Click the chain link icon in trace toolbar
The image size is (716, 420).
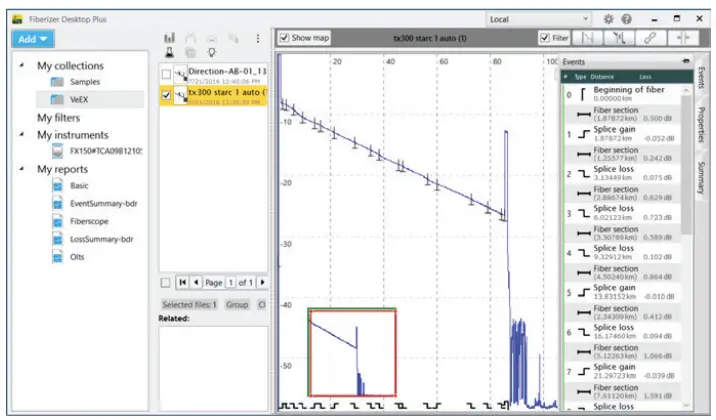pyautogui.click(x=651, y=38)
